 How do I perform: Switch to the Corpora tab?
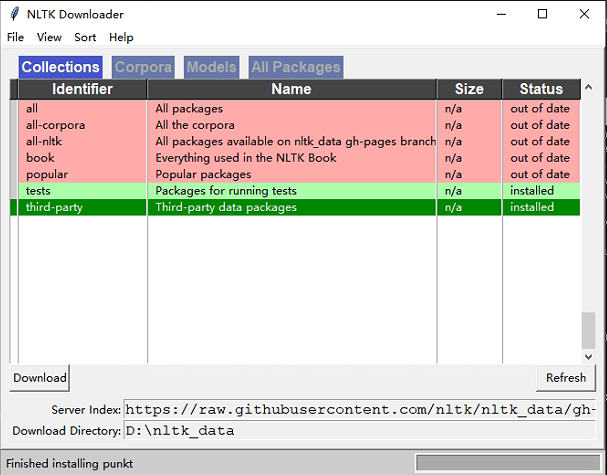pyautogui.click(x=143, y=67)
